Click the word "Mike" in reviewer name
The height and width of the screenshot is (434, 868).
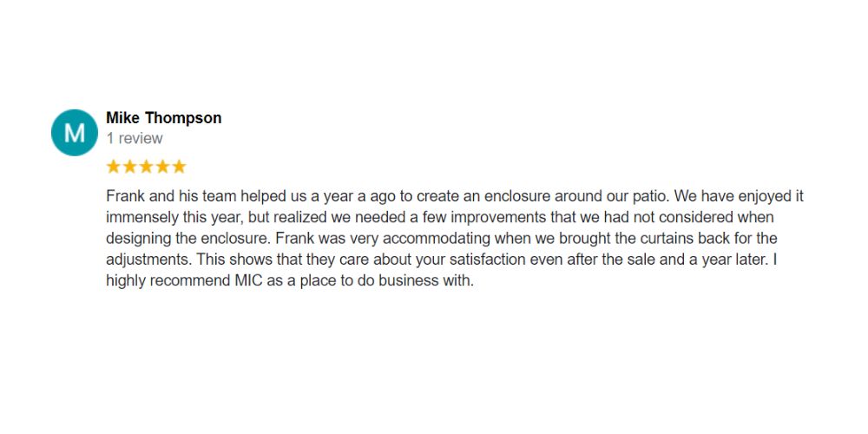coord(123,118)
